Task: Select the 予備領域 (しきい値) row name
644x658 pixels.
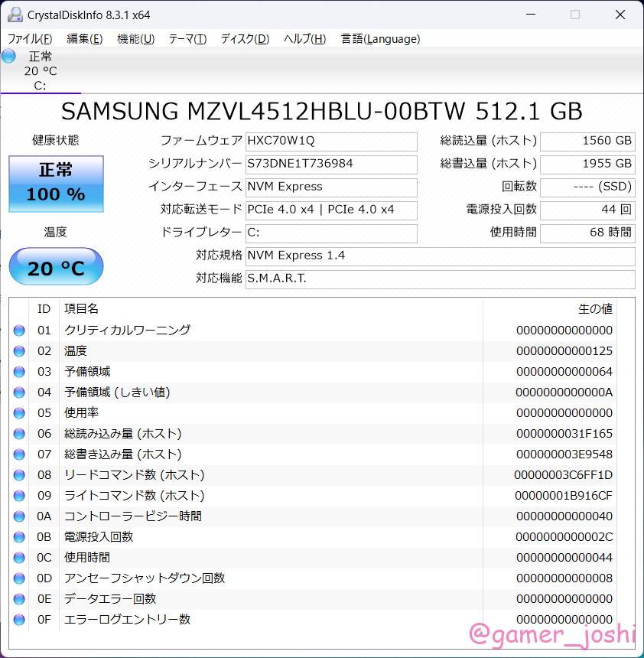Action: (117, 393)
